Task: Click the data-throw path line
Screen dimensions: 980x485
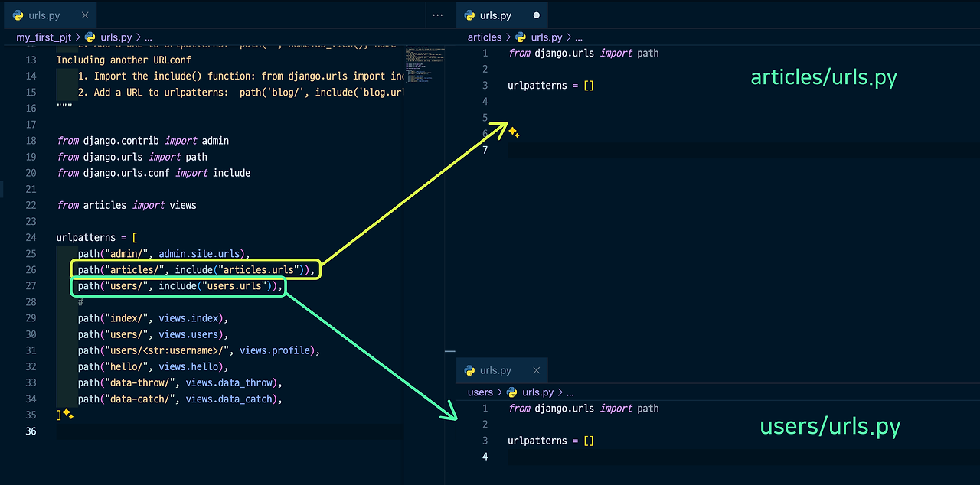Action: click(x=180, y=382)
